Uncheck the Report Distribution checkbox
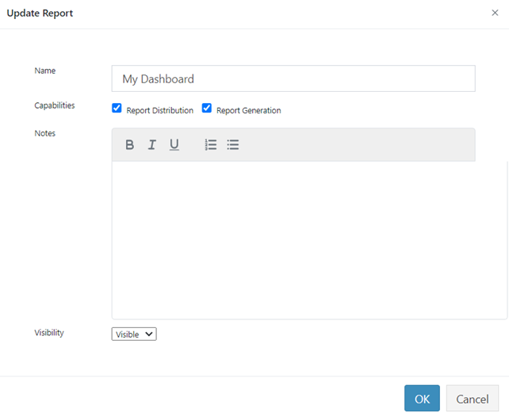Viewport: 513px width, 420px height. (x=117, y=109)
